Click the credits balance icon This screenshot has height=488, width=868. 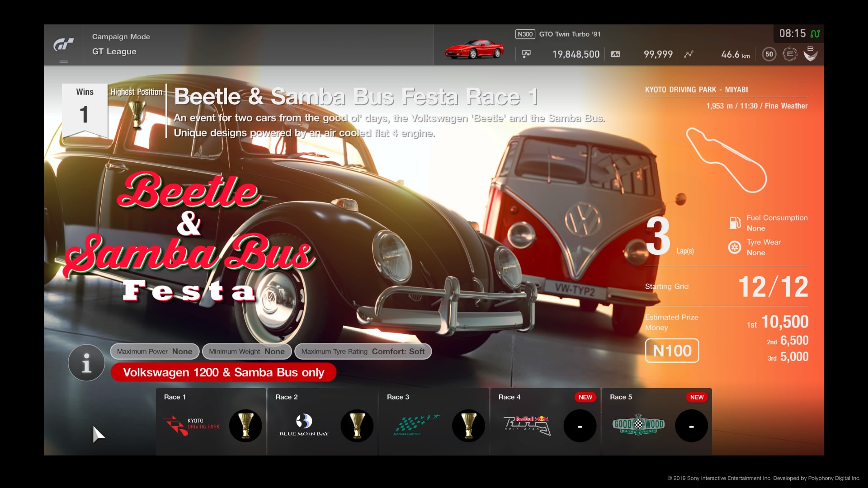[526, 54]
